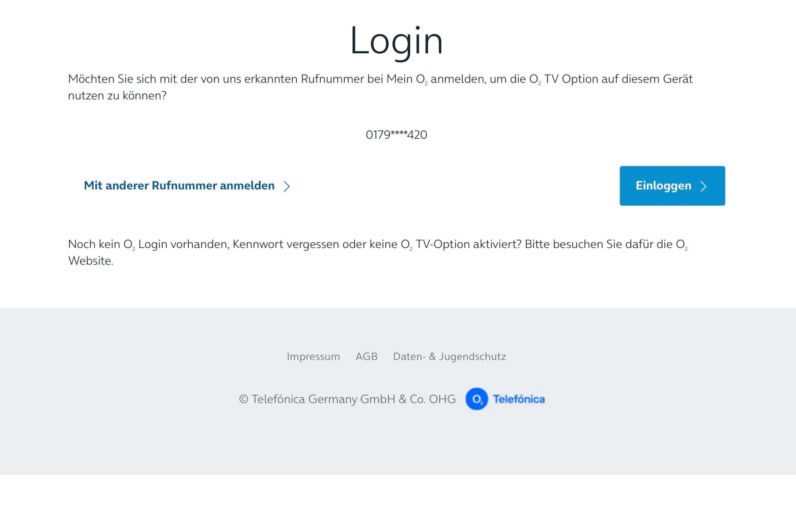Click 'nutzen zu können?' text line
796x532 pixels.
pos(117,96)
